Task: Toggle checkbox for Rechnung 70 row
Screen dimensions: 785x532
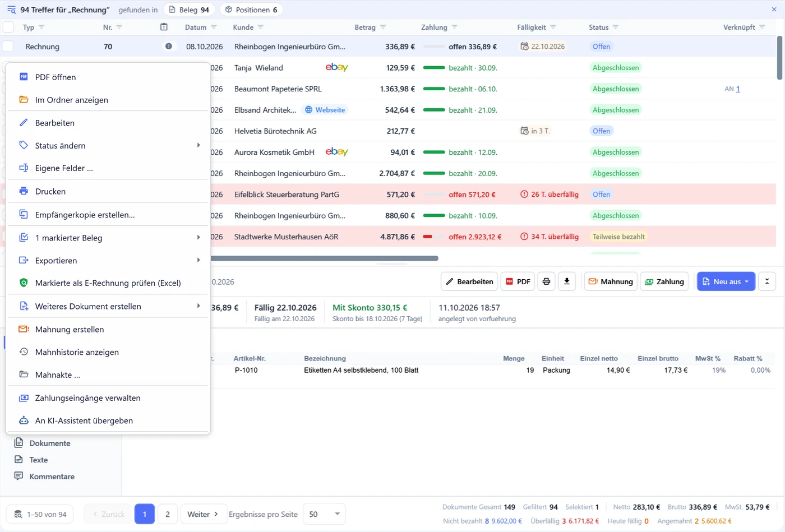Action: (x=8, y=47)
